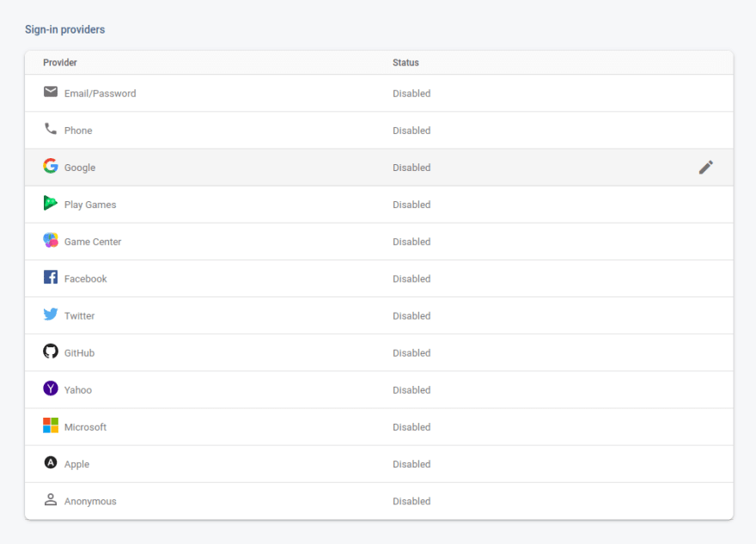Select the Phone provider label

coord(78,131)
